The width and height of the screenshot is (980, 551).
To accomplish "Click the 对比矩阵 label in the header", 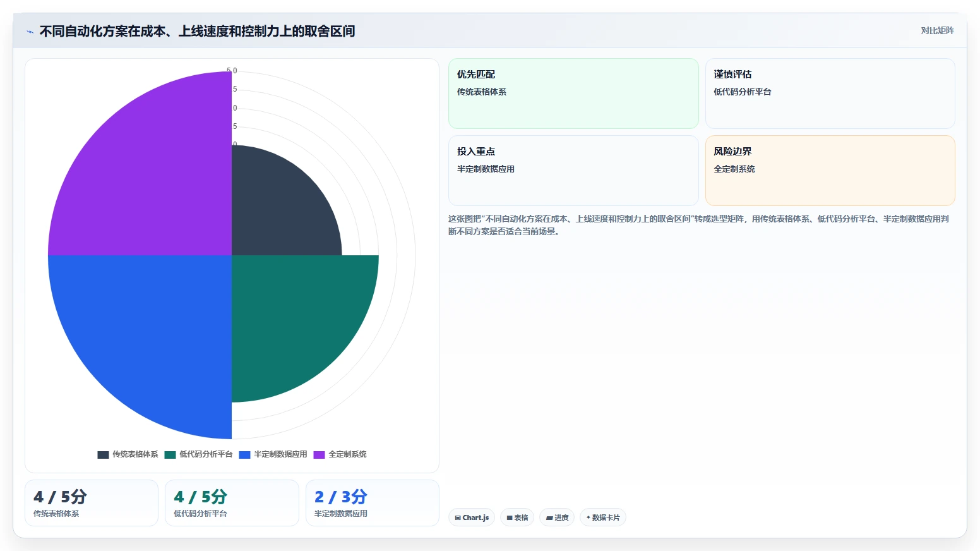I will pyautogui.click(x=937, y=30).
